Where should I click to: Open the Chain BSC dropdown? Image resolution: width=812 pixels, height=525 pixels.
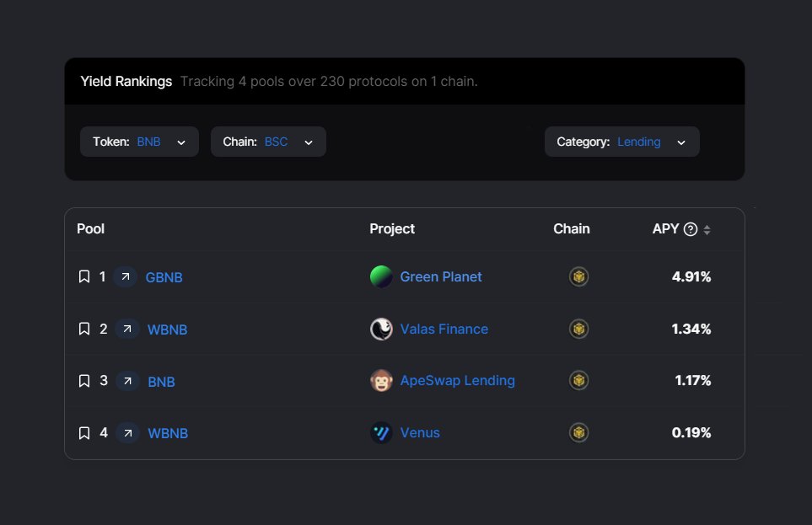point(268,142)
